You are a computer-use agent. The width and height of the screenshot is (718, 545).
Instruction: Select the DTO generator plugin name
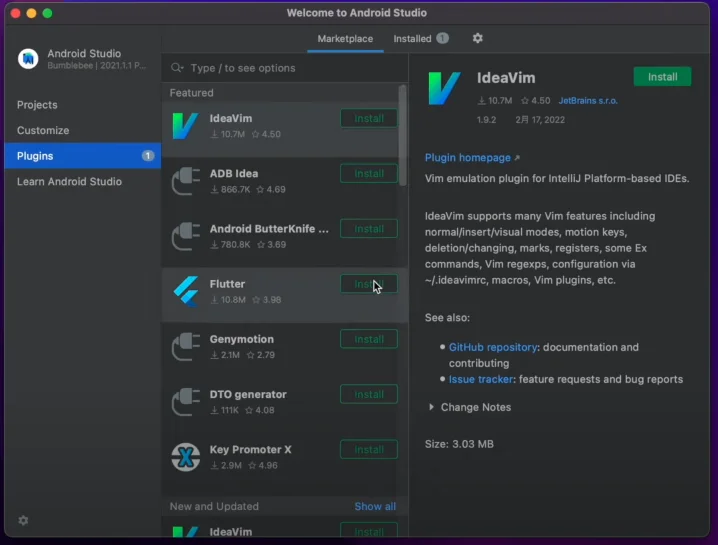pyautogui.click(x=248, y=394)
